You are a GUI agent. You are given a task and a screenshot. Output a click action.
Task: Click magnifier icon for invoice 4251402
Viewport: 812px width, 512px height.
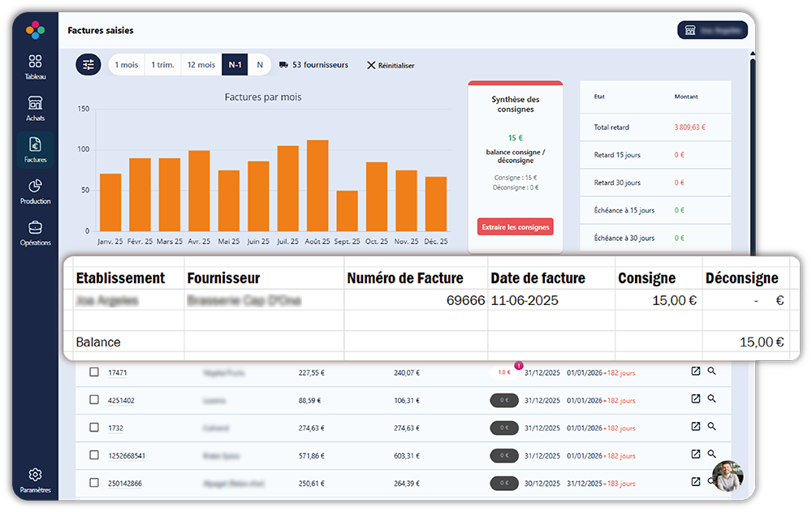point(712,398)
